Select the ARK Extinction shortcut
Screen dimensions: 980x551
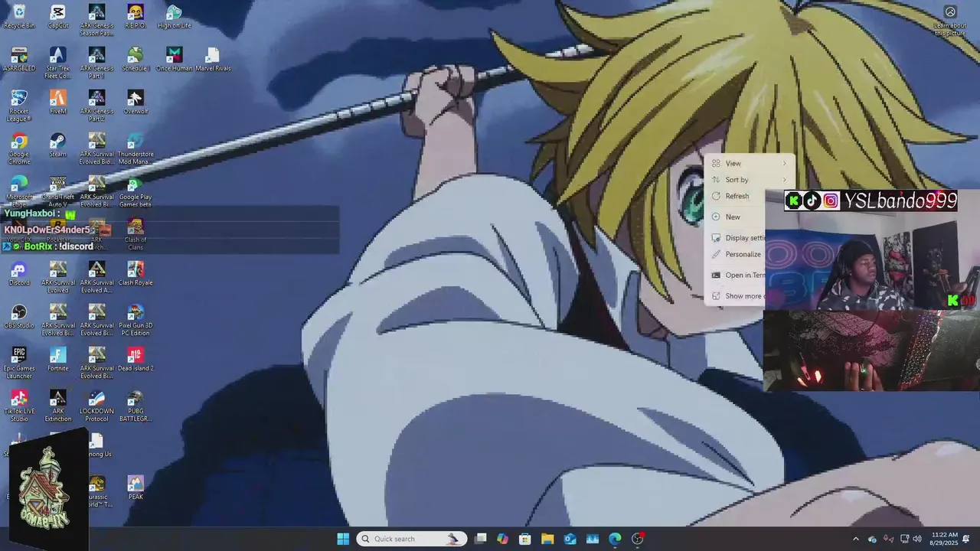pos(58,406)
